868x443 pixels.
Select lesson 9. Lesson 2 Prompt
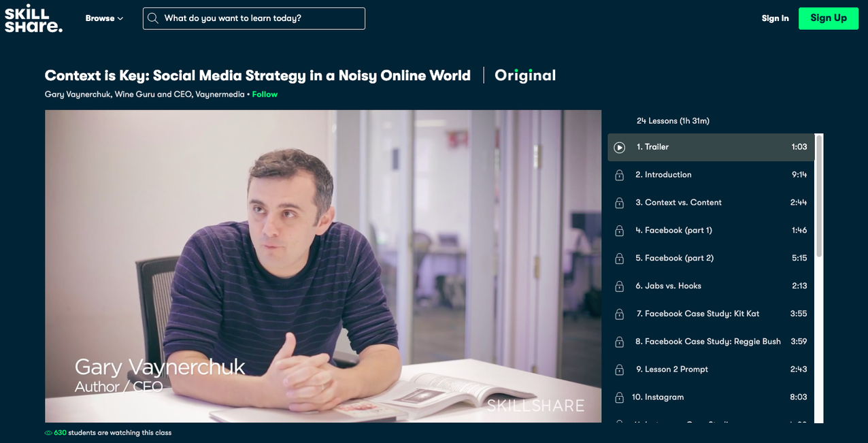[711, 370]
